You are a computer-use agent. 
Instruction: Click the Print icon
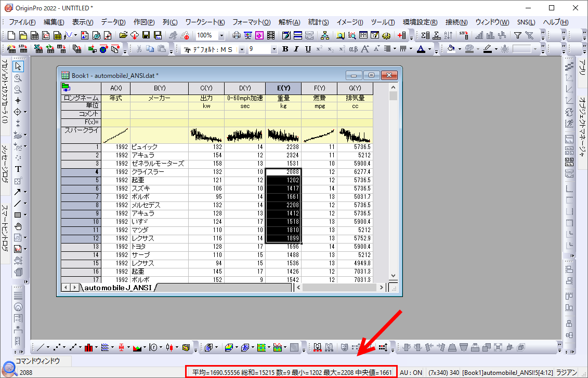[236, 36]
